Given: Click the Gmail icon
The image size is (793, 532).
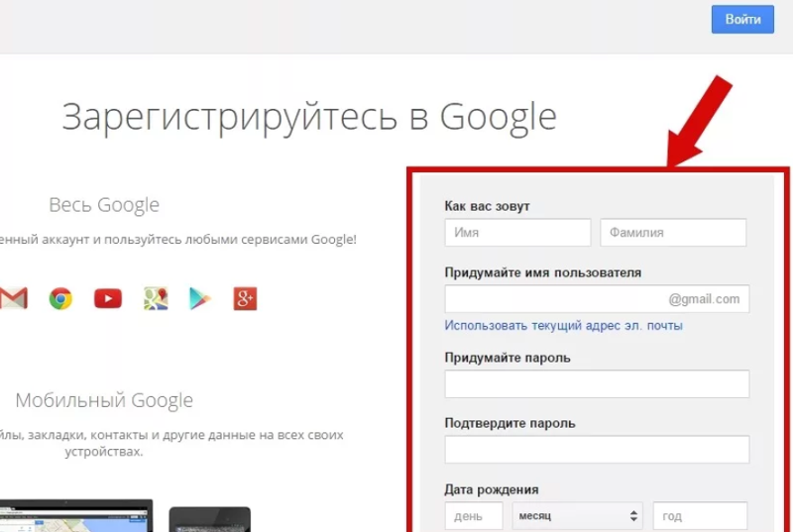Looking at the screenshot, I should 14,298.
